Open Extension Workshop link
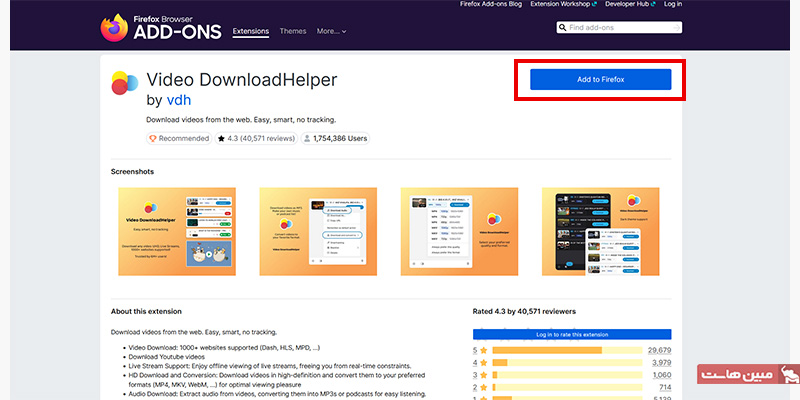800x400 pixels. point(563,4)
